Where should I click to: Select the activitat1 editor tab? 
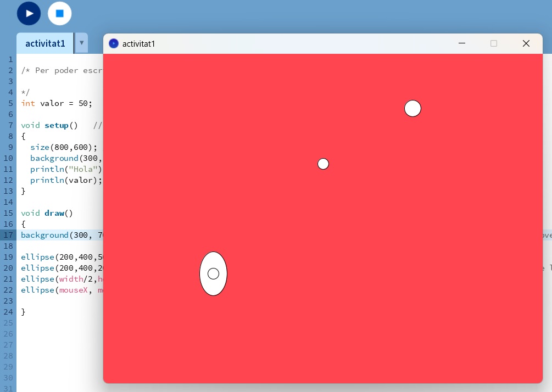(x=45, y=43)
